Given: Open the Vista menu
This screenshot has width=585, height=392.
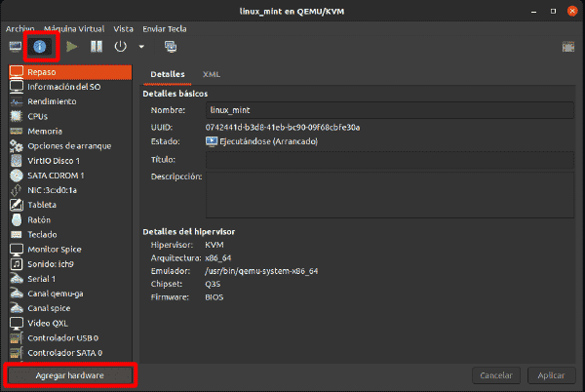Looking at the screenshot, I should click(x=123, y=28).
